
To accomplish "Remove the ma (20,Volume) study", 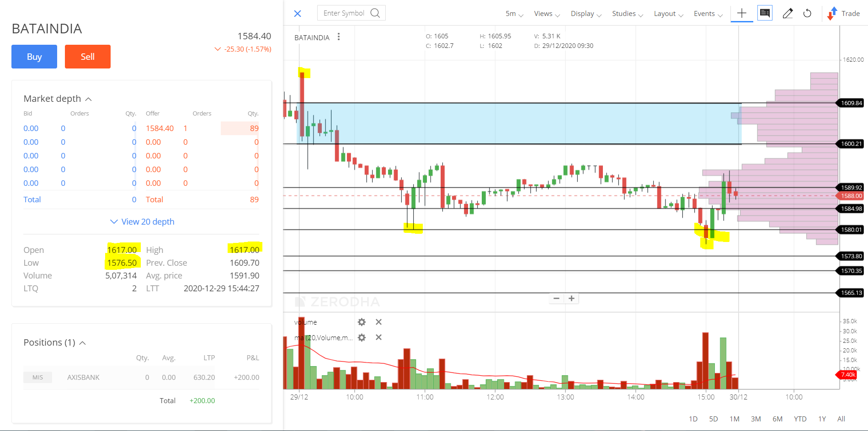I will tap(378, 337).
